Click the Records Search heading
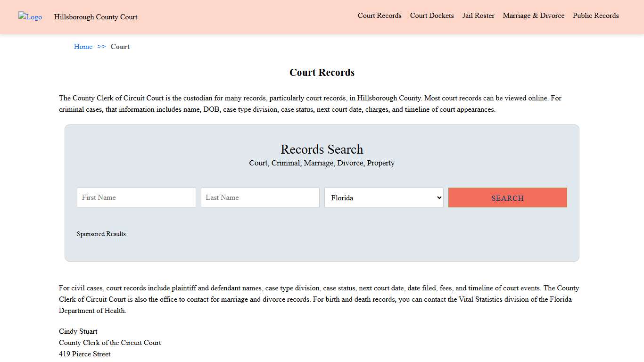Viewport: 644px width, 362px height. coord(322,149)
